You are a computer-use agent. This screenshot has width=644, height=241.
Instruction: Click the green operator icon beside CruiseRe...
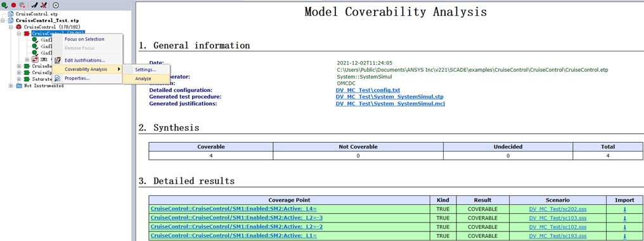click(x=27, y=66)
